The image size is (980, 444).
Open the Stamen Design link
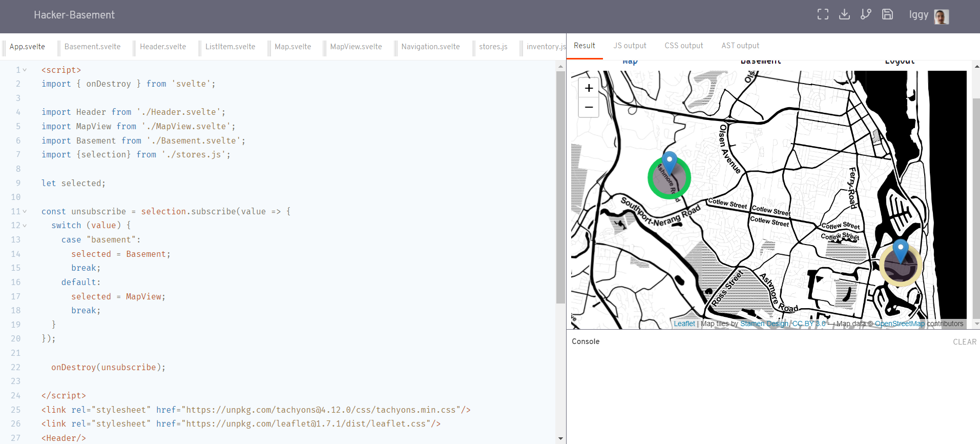(x=764, y=324)
